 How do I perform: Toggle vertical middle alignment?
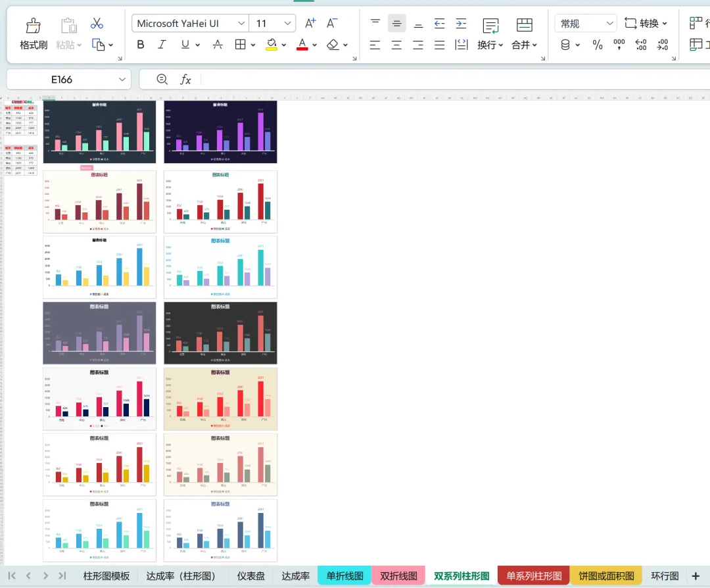coord(396,23)
